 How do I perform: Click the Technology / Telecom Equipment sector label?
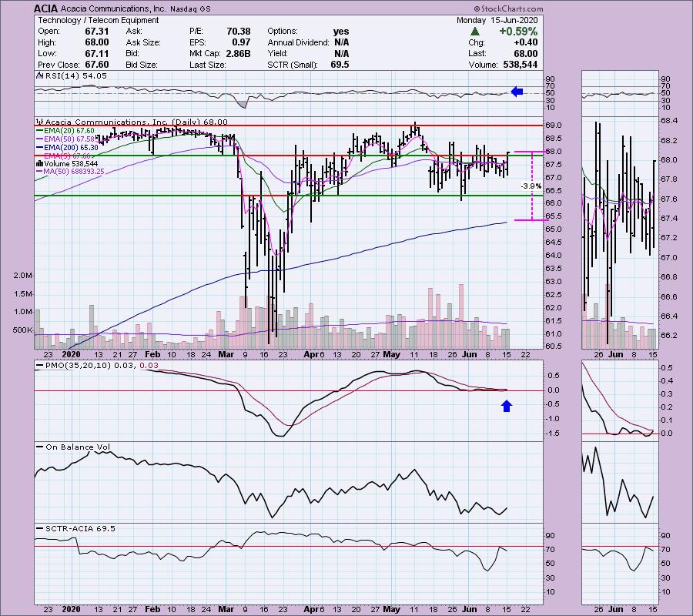click(x=98, y=20)
